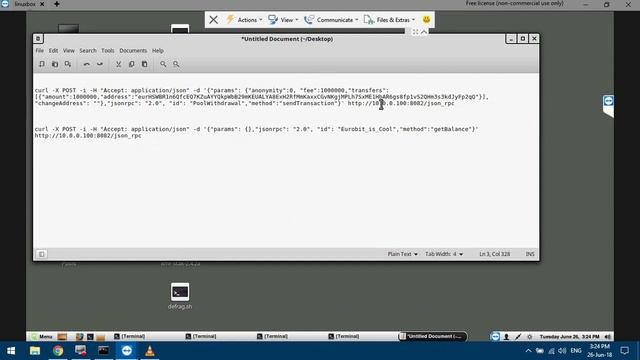Screen dimensions: 640x360
Task: Show hidden Windows tray icons chevron
Action: [528, 351]
